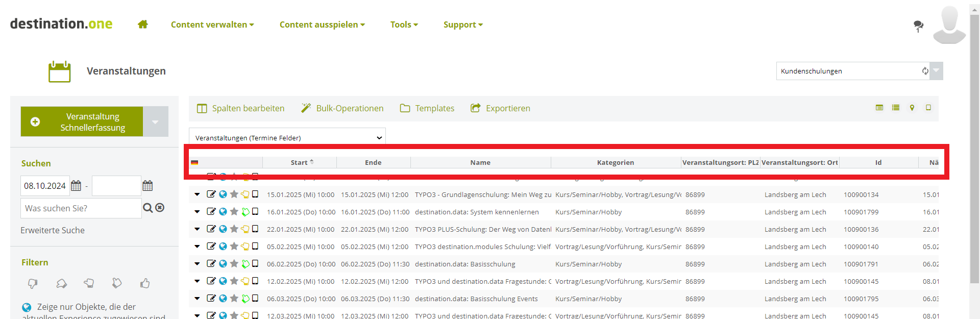
Task: Open Support menu
Action: pos(463,24)
